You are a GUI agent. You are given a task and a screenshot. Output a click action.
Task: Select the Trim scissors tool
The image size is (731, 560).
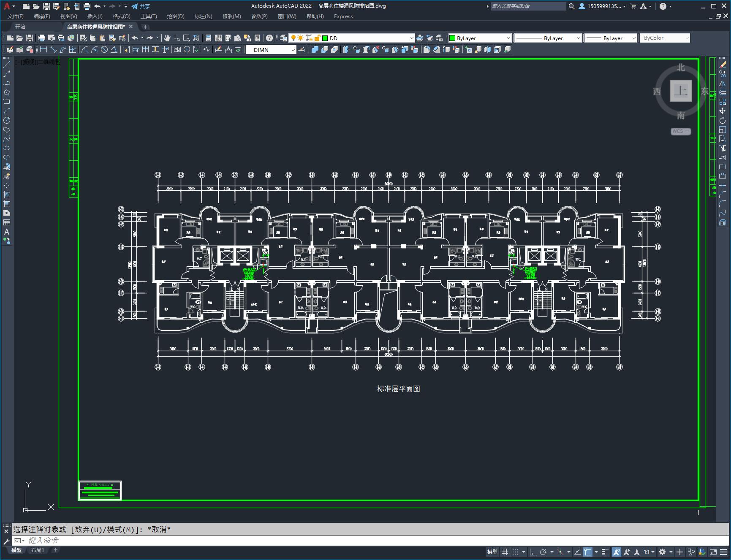[x=723, y=148]
